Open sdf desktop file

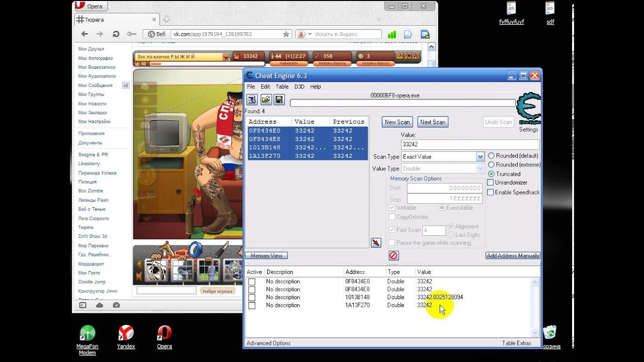pyautogui.click(x=550, y=13)
